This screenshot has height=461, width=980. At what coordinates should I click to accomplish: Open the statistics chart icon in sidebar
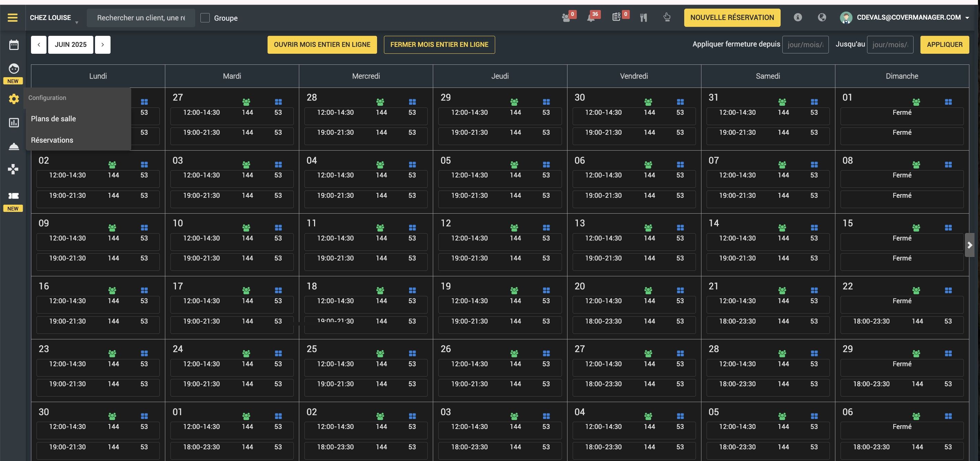(14, 123)
